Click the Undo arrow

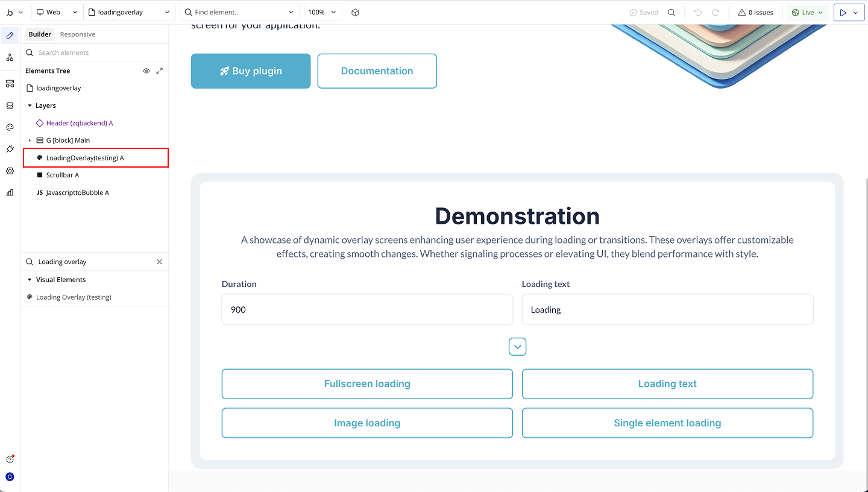coord(698,12)
